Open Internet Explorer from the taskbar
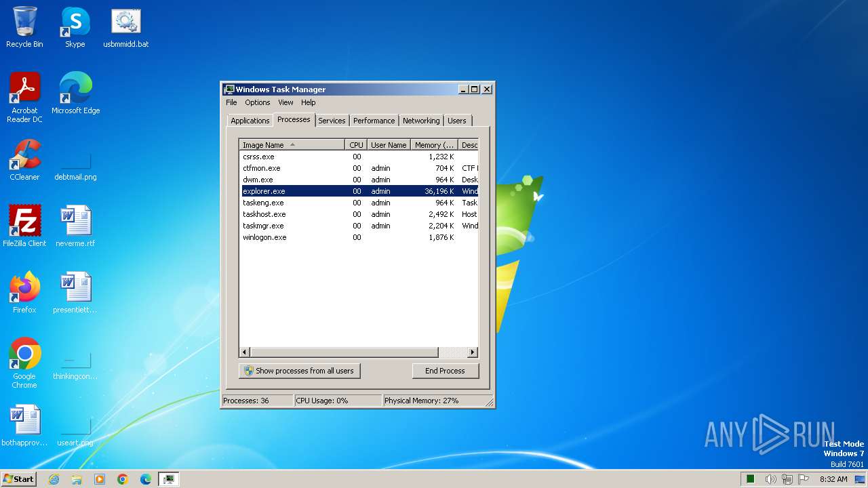Screen dimensions: 868x488 point(54,479)
